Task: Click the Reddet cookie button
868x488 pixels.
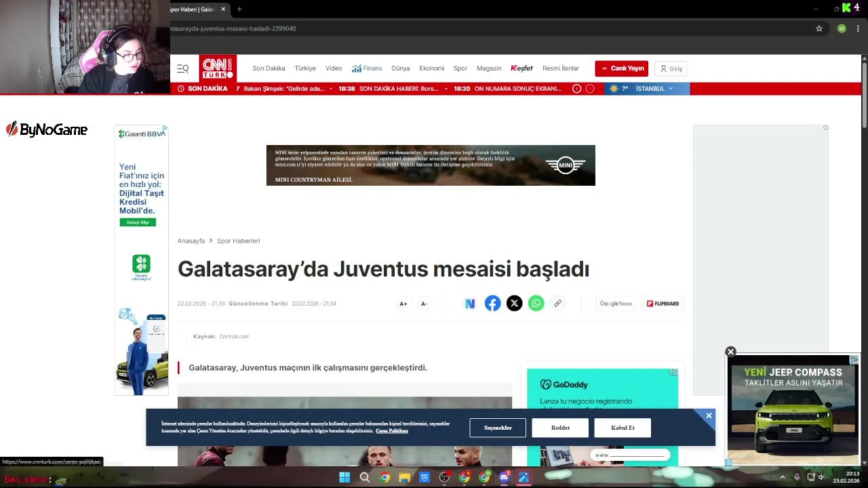Action: click(560, 428)
